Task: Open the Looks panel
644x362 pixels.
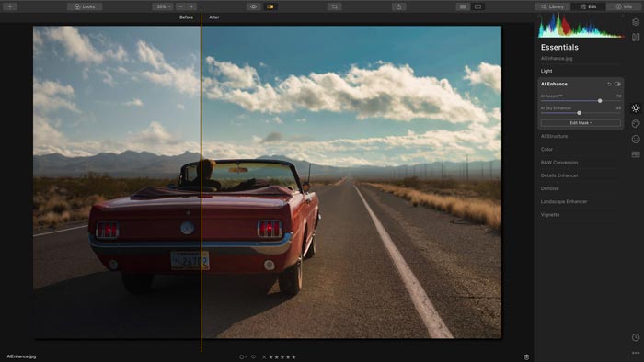Action: point(85,6)
